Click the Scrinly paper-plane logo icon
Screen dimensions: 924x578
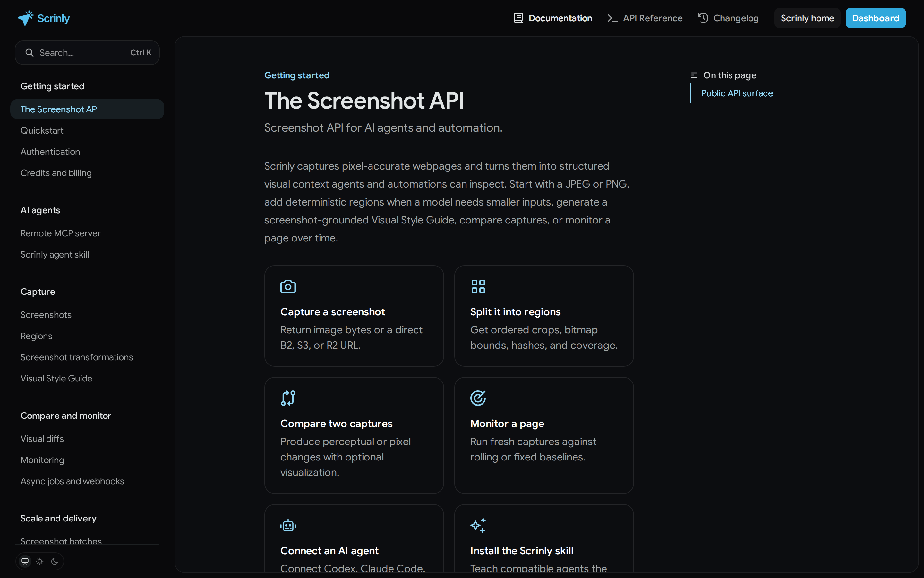pyautogui.click(x=26, y=18)
